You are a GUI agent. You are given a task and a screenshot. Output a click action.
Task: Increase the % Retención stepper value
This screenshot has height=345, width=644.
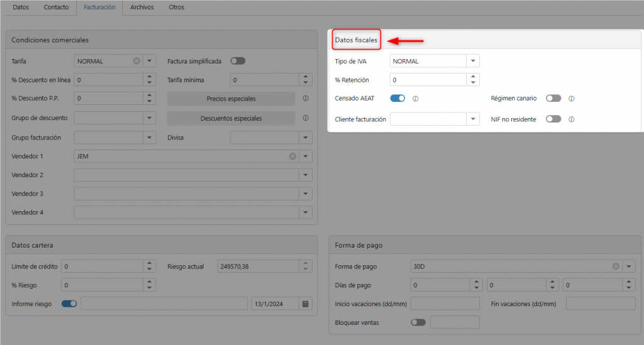point(472,77)
